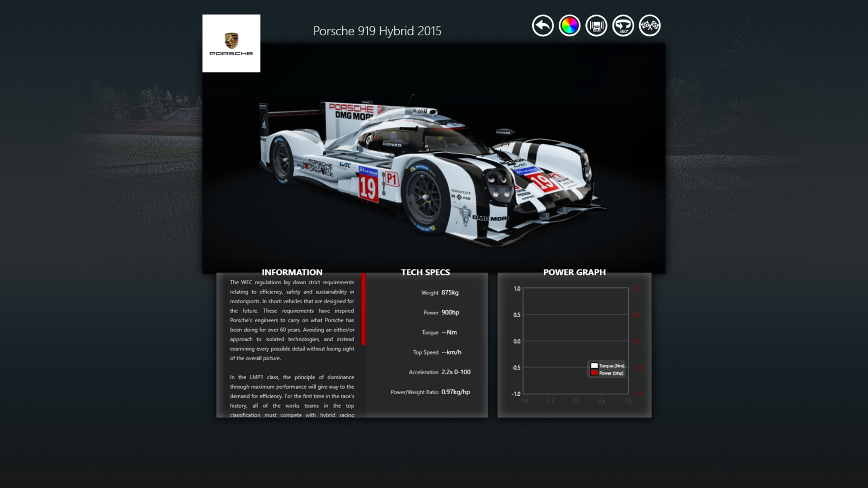Open the color wheel livery selector

569,25
